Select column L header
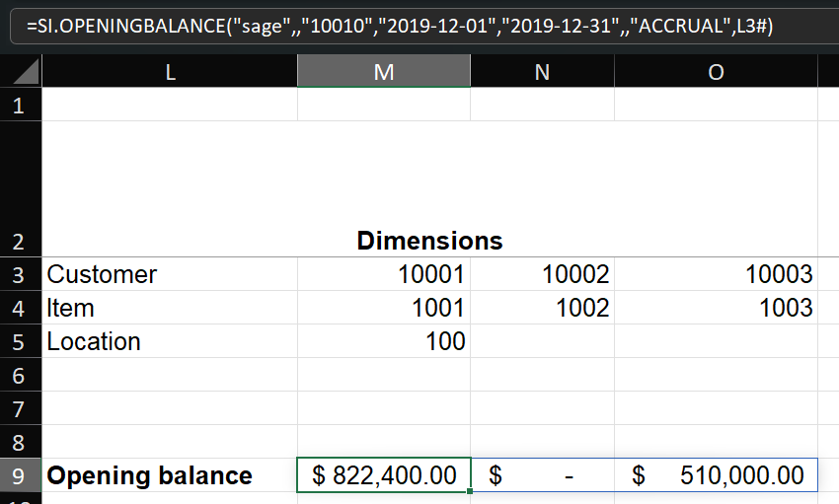The width and height of the screenshot is (839, 504). point(170,71)
